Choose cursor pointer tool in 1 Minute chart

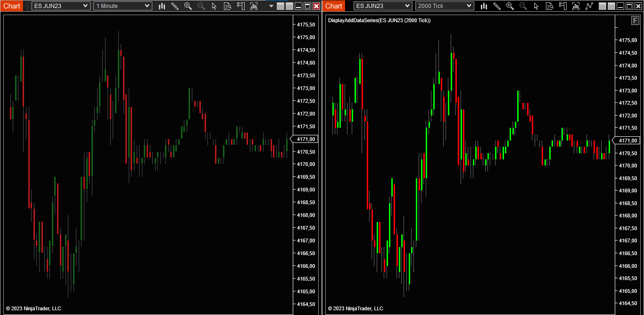point(215,6)
